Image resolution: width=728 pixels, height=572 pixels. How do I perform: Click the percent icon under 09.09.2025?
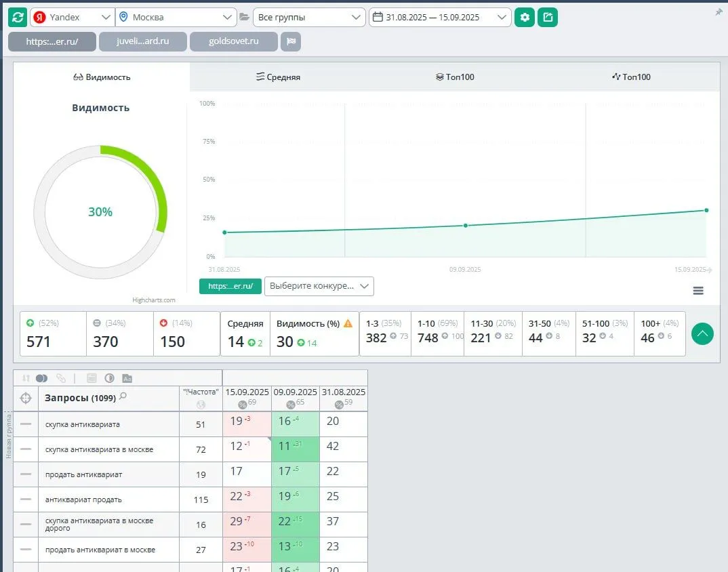click(x=291, y=405)
